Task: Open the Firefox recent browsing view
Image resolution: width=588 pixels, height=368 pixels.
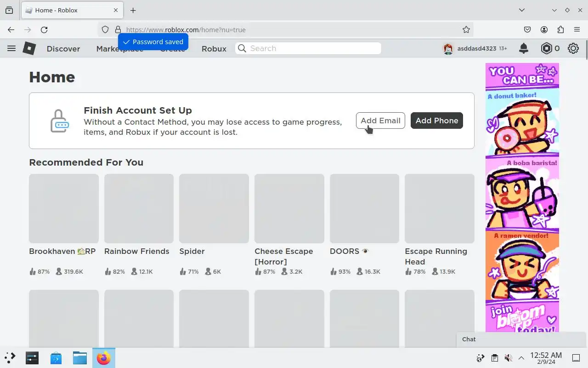Action: tap(9, 10)
